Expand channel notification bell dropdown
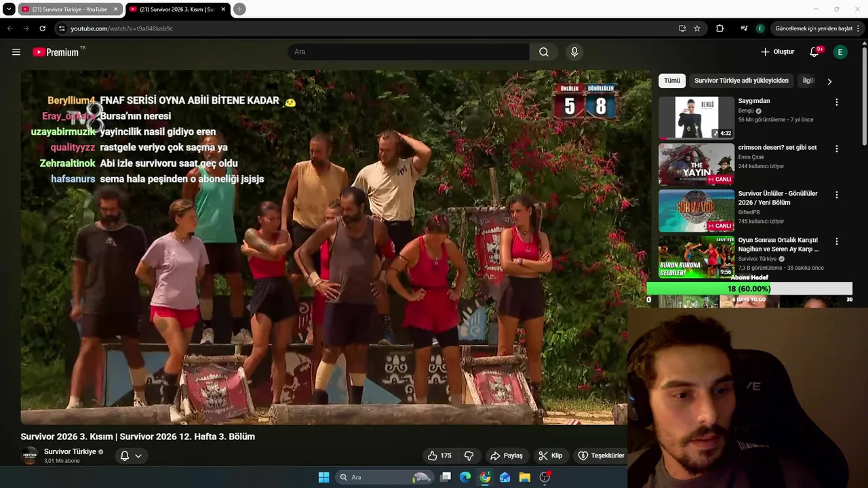Viewport: 868px width, 488px height. (131, 455)
